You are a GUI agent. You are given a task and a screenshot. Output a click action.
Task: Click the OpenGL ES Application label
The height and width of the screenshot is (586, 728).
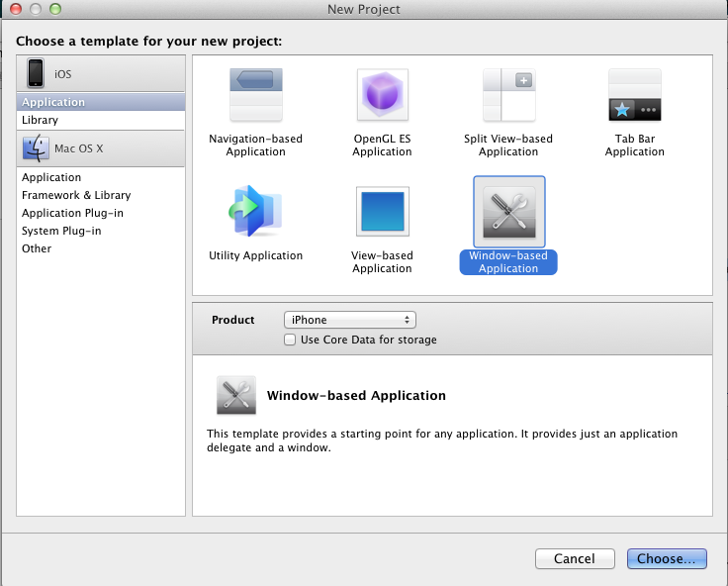click(382, 145)
